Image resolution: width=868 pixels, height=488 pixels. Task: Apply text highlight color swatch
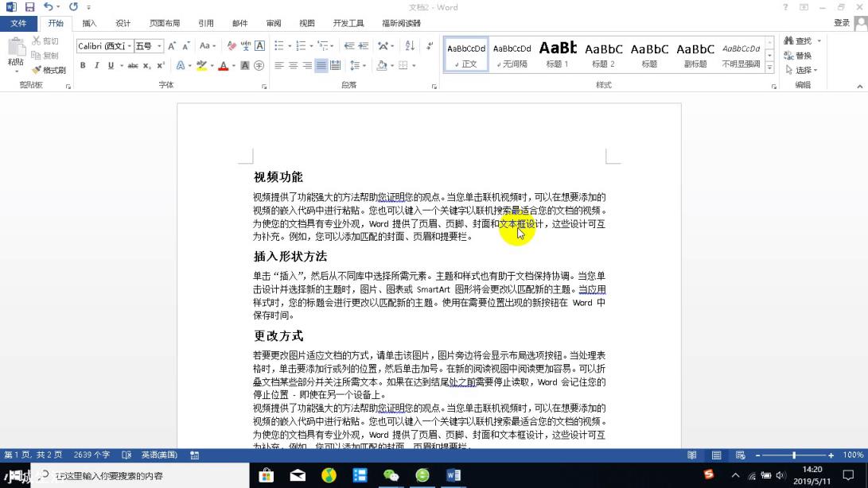pyautogui.click(x=201, y=66)
